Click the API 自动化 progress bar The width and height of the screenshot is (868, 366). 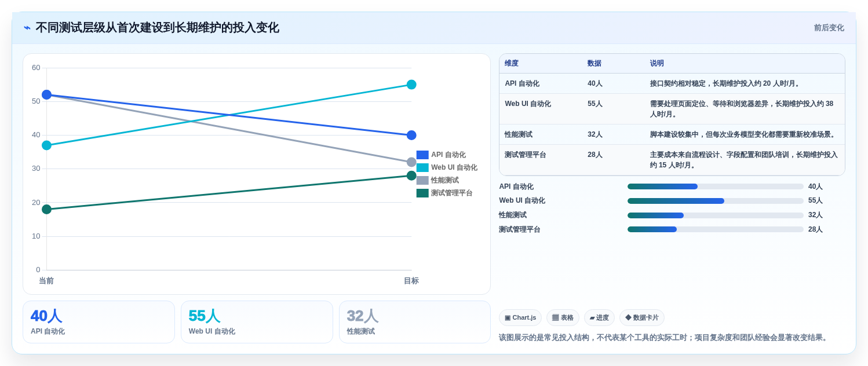[x=716, y=186]
